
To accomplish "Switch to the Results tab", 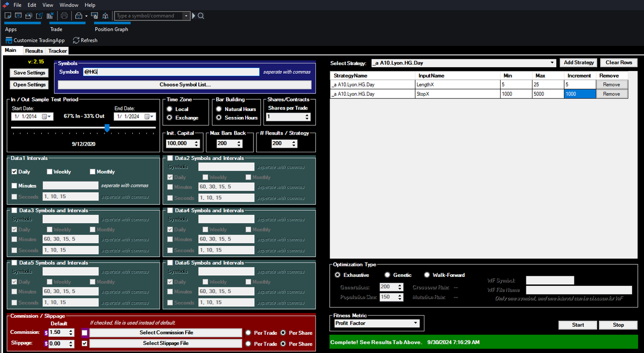I will 33,50.
